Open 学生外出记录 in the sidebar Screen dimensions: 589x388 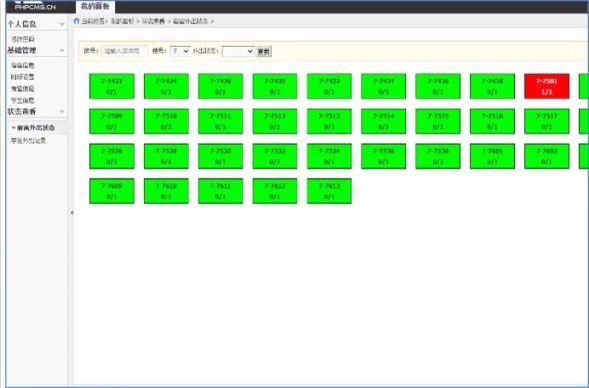pyautogui.click(x=28, y=141)
